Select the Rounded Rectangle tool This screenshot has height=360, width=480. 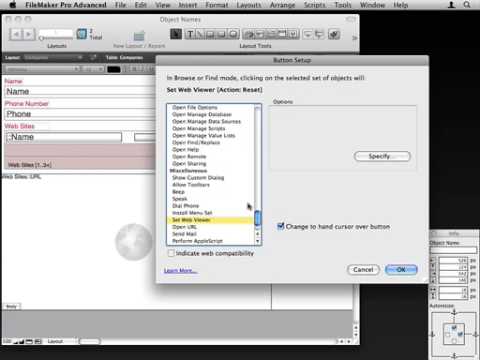(x=221, y=34)
